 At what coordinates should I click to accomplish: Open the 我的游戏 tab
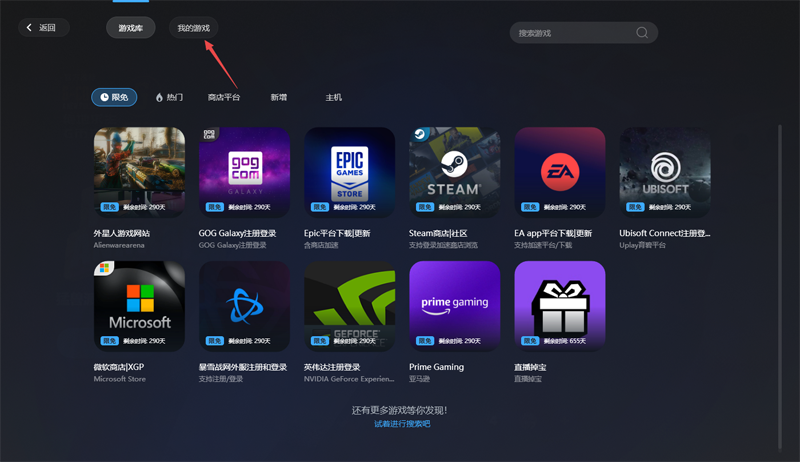(x=193, y=28)
